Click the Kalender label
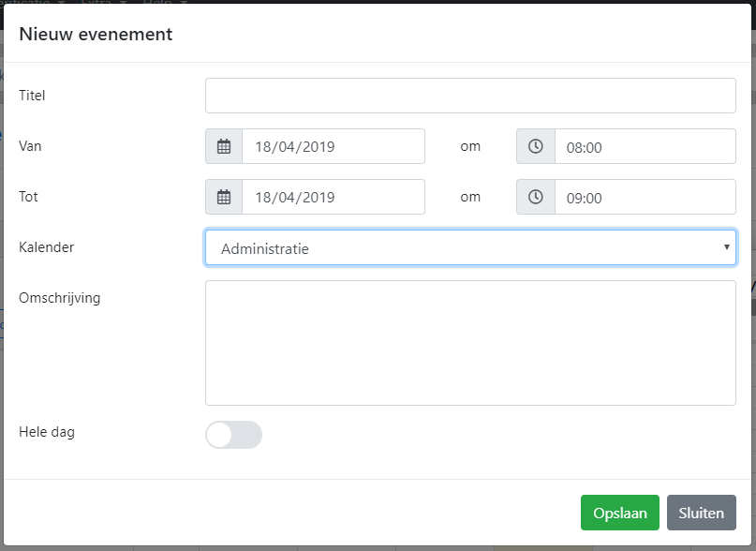The image size is (756, 551). coord(46,247)
